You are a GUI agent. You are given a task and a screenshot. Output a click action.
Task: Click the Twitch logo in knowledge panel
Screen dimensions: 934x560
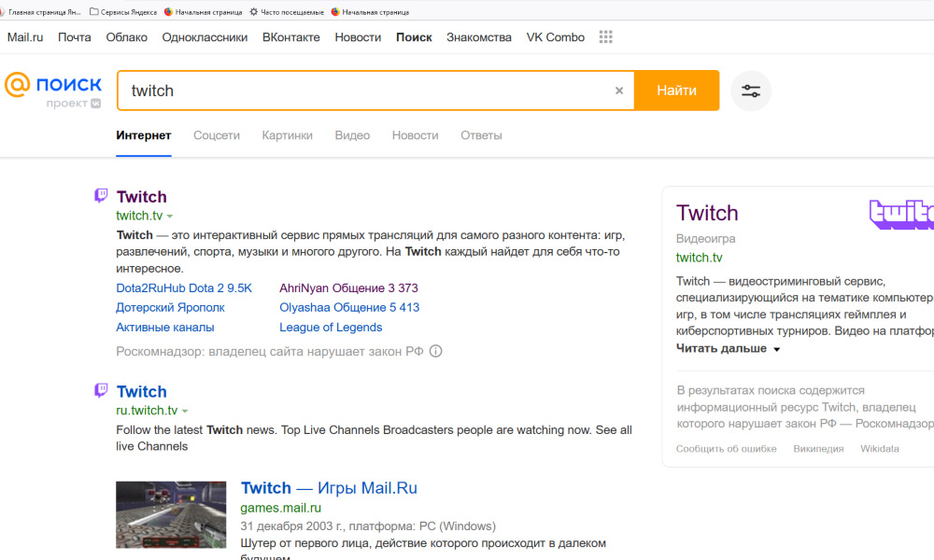tap(900, 215)
